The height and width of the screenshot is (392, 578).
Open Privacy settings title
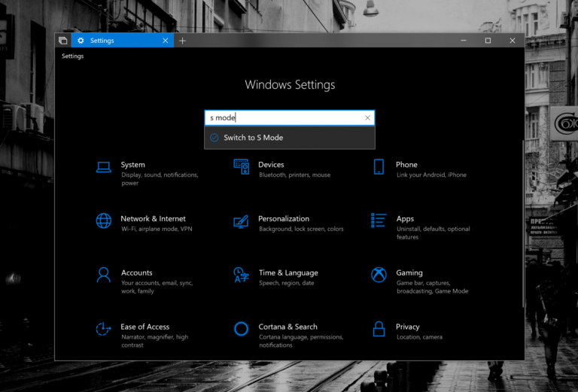[x=407, y=327]
